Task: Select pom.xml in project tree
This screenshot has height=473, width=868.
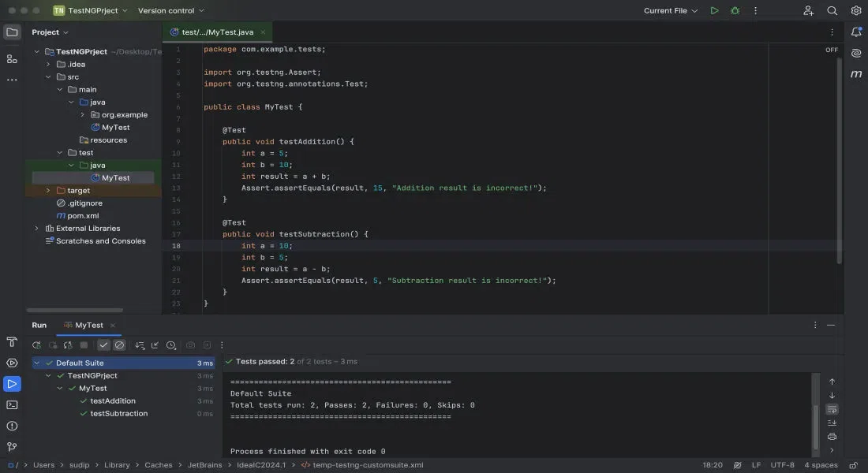Action: pyautogui.click(x=83, y=216)
